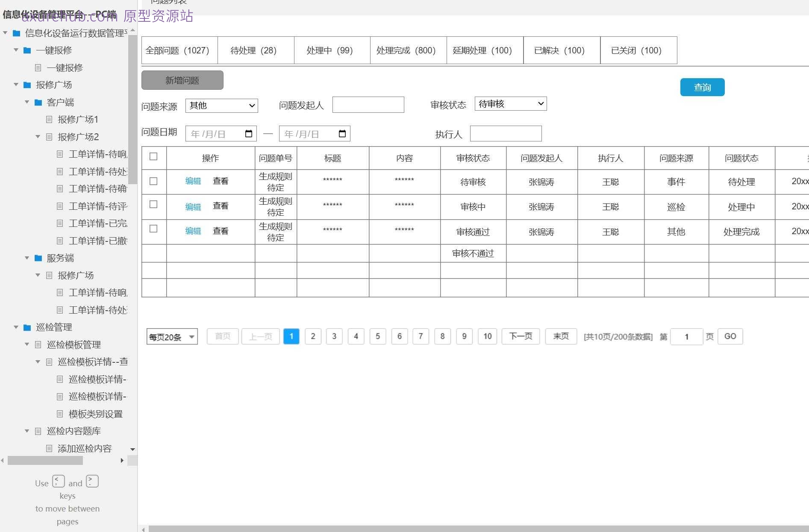This screenshot has width=809, height=532.
Task: Collapse the 客户端 folder arrow
Action: click(x=27, y=102)
